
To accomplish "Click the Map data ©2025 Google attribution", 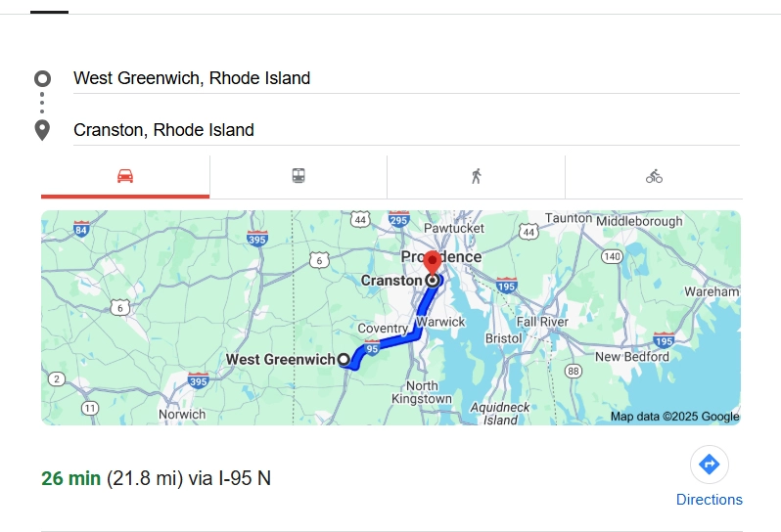I will point(674,417).
